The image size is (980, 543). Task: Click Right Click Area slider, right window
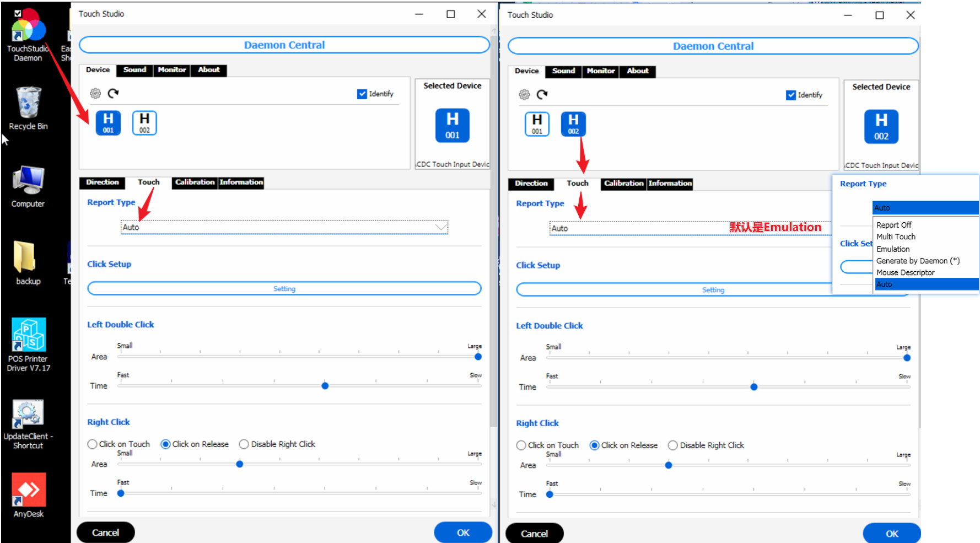[728, 465]
